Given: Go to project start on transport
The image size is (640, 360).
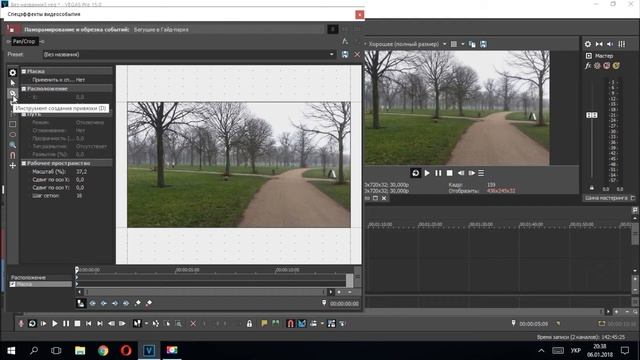Looking at the screenshot, I should pos(89,324).
